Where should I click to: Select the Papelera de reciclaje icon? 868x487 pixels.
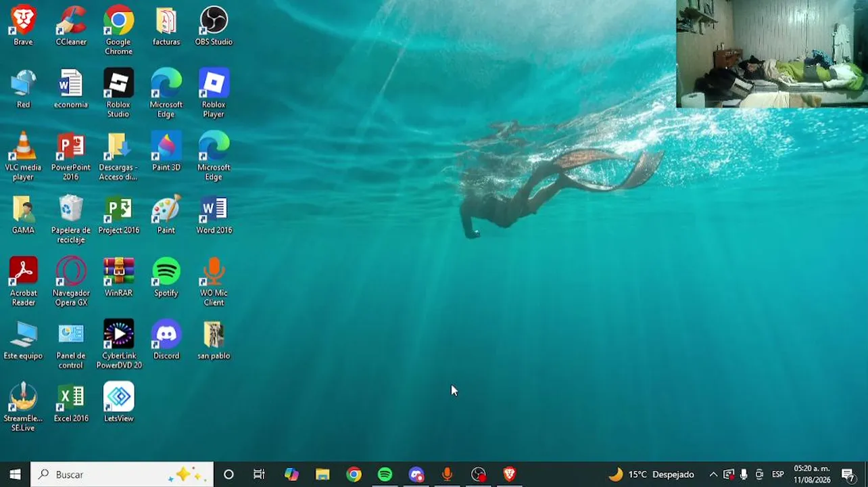pos(71,219)
